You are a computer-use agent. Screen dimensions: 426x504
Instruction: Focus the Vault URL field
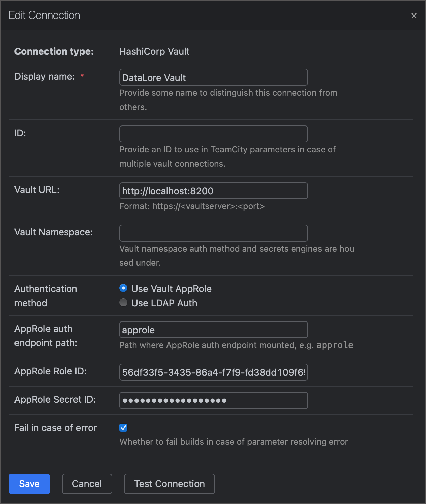click(213, 191)
